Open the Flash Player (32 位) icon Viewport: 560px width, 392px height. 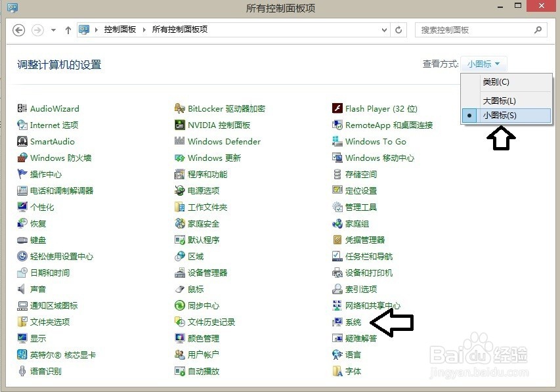coord(337,108)
